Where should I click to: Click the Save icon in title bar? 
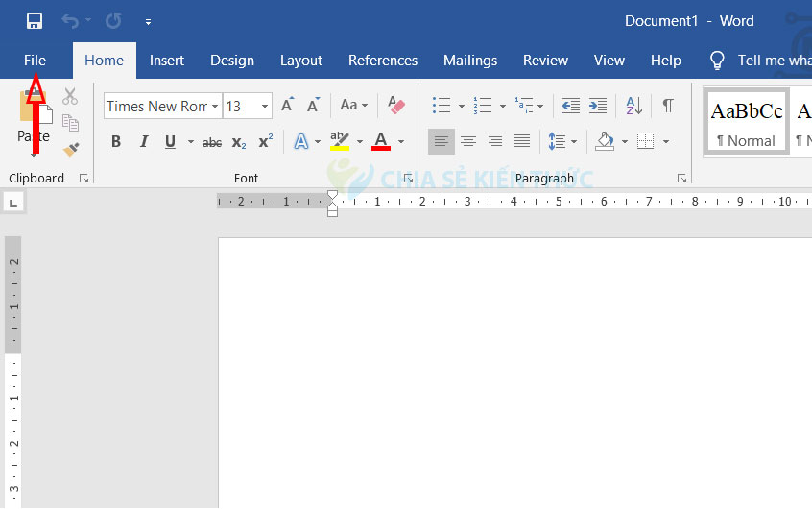click(35, 21)
